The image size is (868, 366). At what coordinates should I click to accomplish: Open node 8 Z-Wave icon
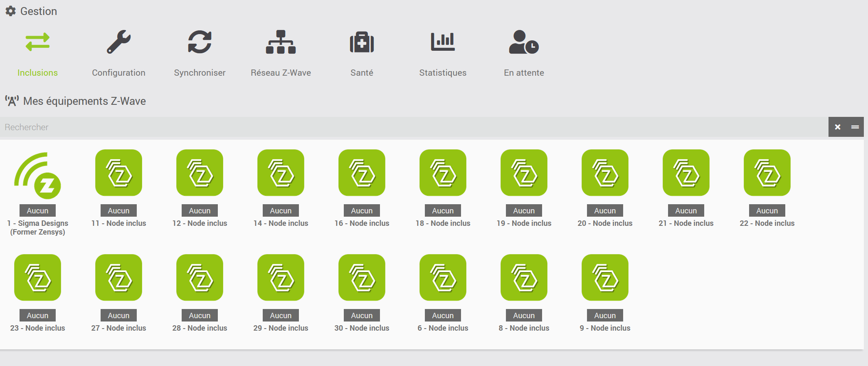point(524,277)
